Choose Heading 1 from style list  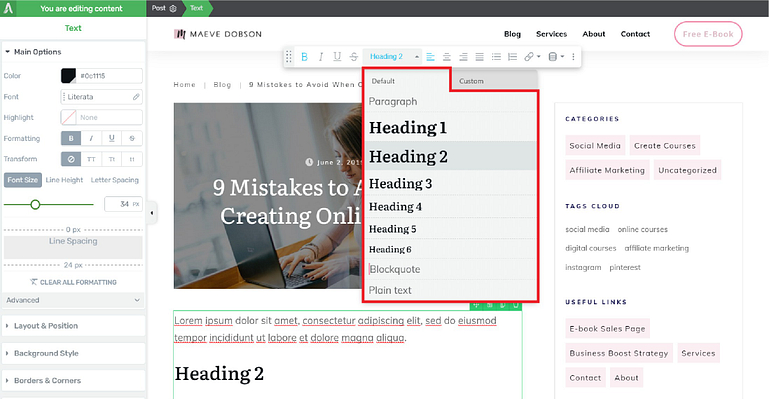(x=450, y=127)
